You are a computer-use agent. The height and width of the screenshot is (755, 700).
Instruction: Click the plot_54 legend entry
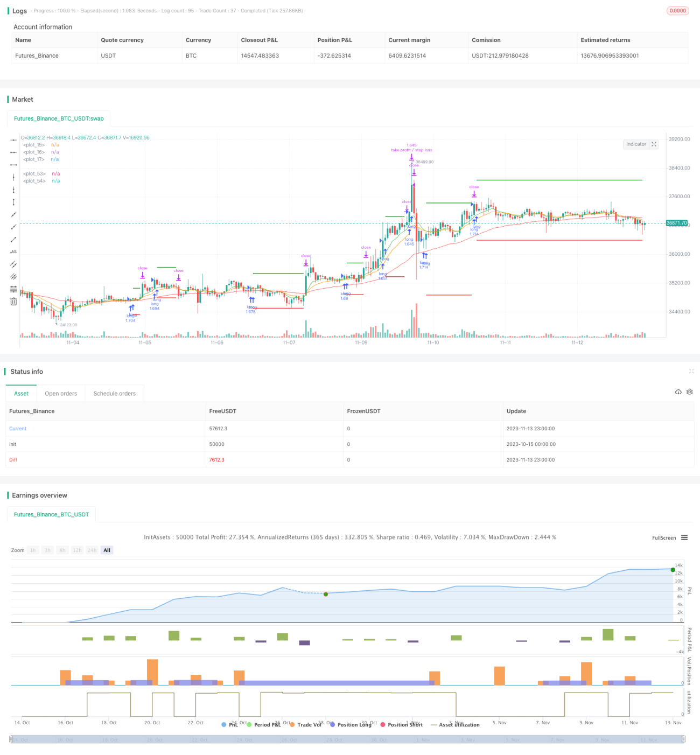tap(41, 181)
